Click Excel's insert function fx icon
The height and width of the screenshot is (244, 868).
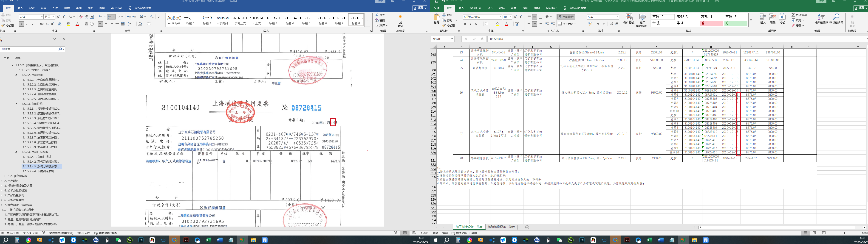[x=482, y=39]
